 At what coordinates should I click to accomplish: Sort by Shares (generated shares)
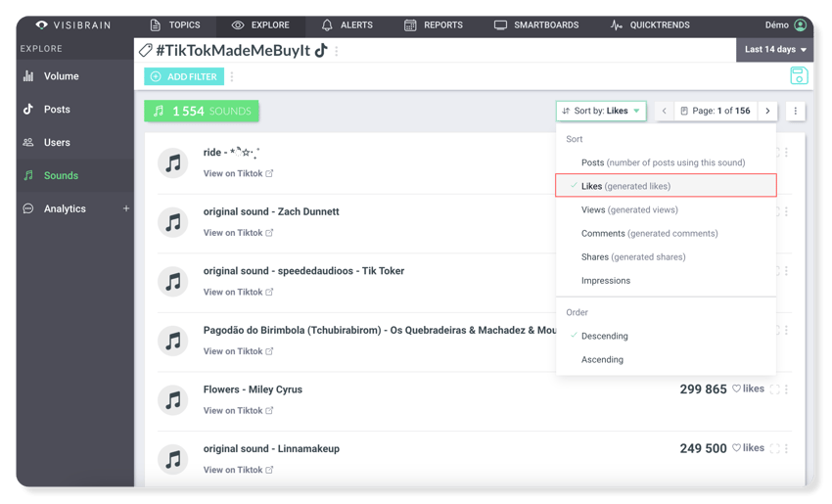pyautogui.click(x=666, y=256)
